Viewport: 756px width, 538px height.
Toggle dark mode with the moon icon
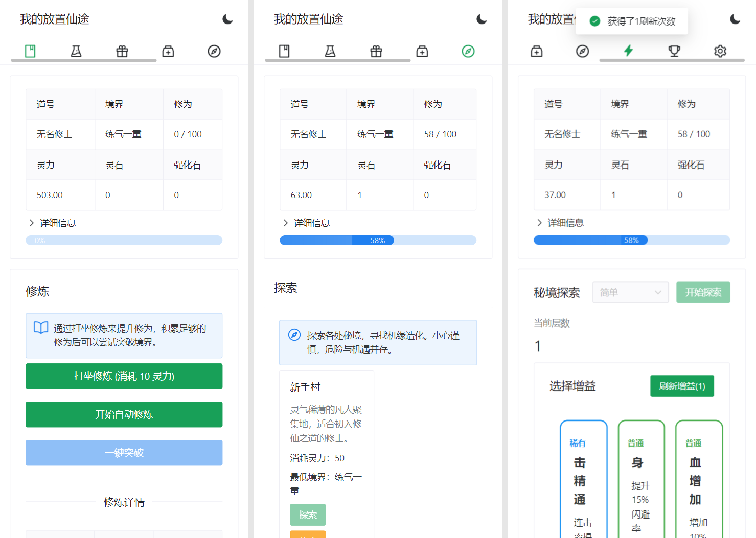point(226,19)
